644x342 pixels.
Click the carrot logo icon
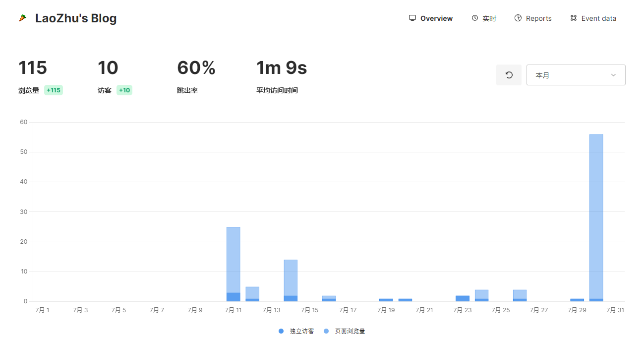[22, 18]
